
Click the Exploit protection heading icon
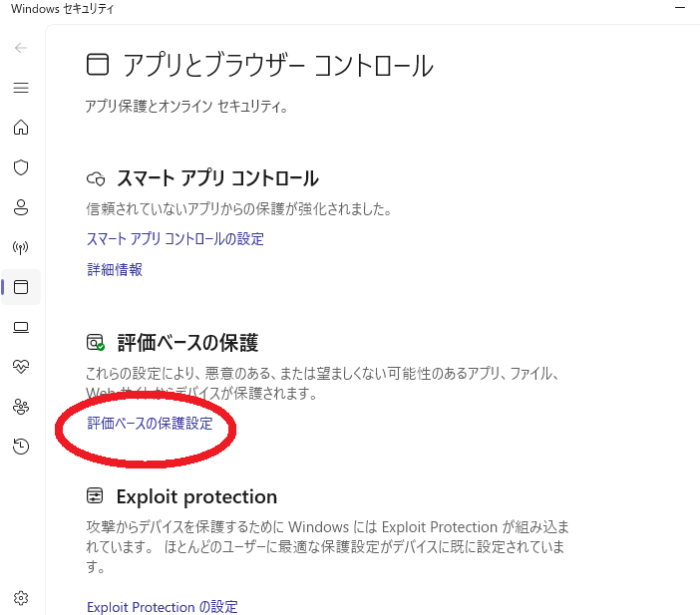click(x=96, y=496)
